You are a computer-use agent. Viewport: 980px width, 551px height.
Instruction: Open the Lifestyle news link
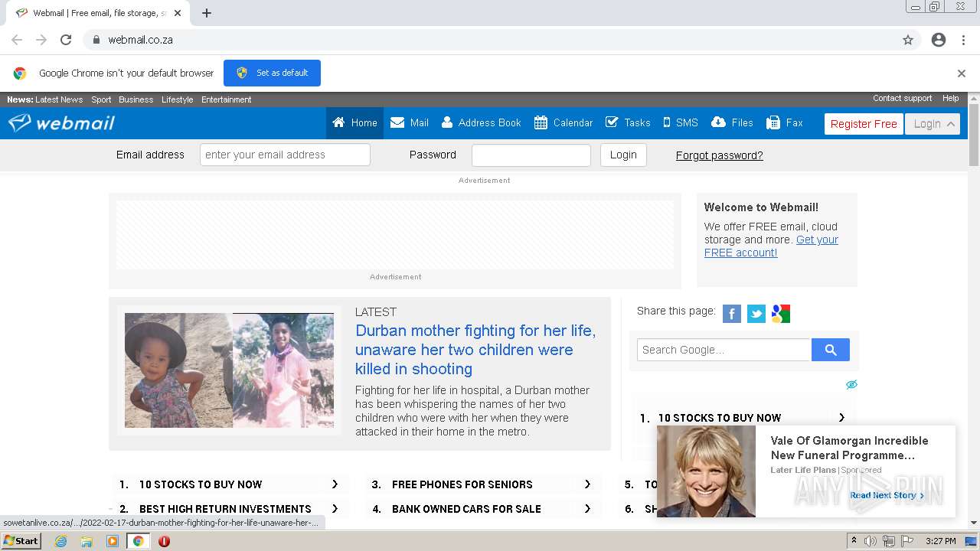tap(177, 99)
